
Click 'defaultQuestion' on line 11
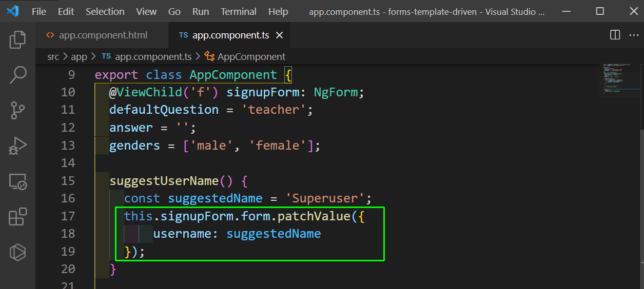(164, 110)
